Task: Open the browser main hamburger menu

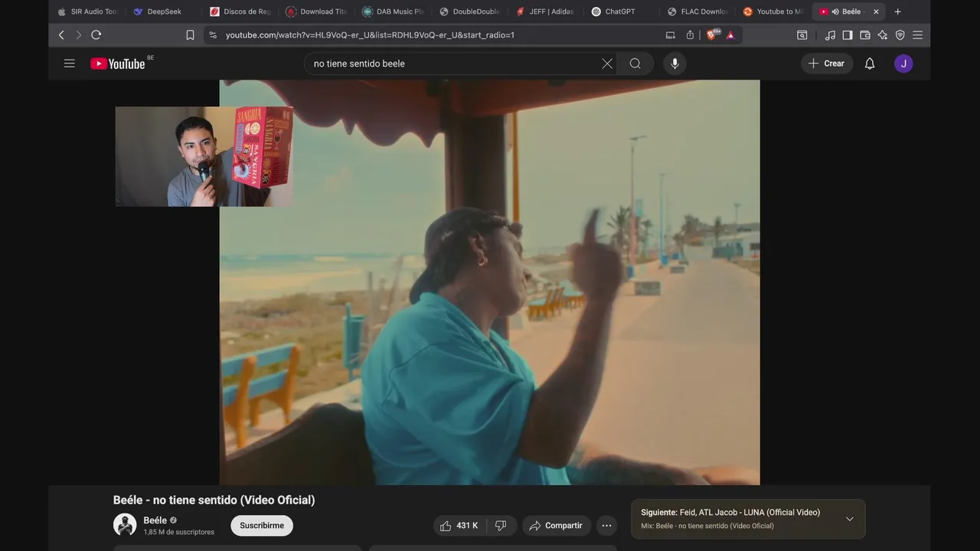Action: click(x=917, y=35)
